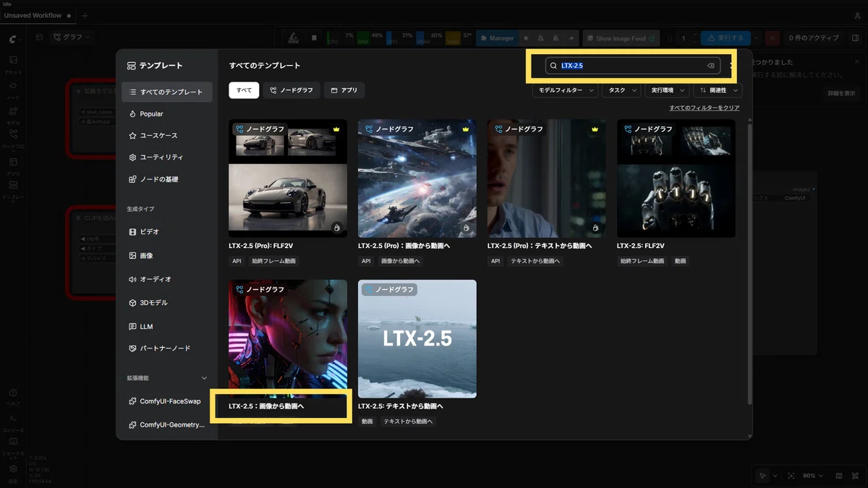Select the 画像 generation type

coord(167,255)
